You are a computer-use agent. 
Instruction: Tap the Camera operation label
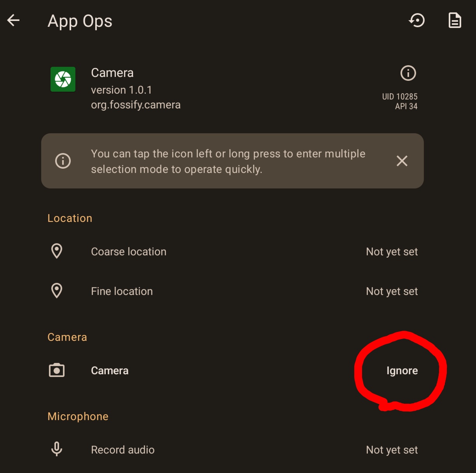click(x=110, y=371)
